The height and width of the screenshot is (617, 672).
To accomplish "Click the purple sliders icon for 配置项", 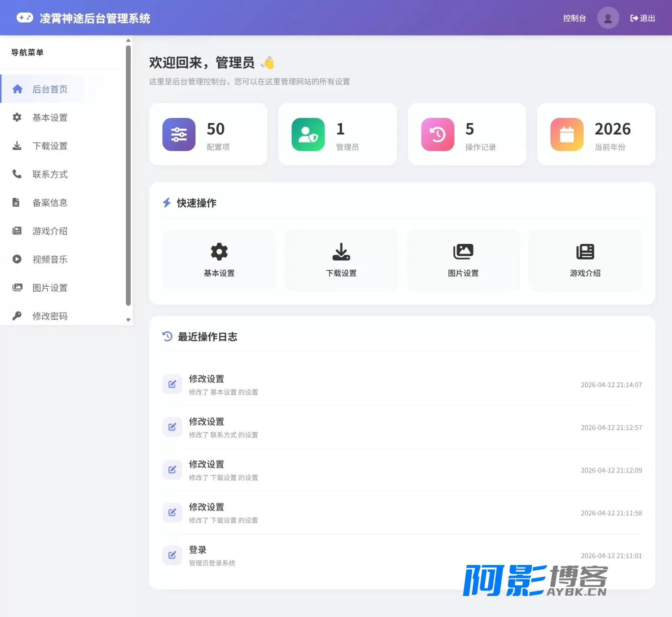I will (179, 134).
